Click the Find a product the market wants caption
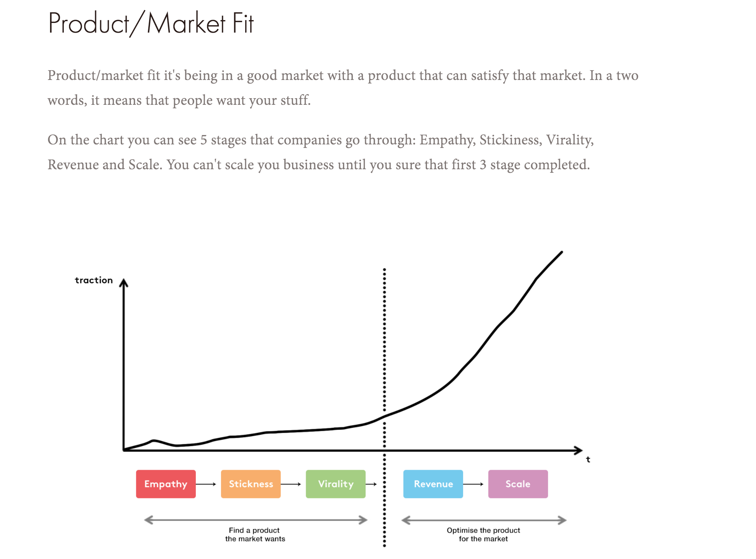Viewport: 756px width, 559px height. (x=255, y=535)
